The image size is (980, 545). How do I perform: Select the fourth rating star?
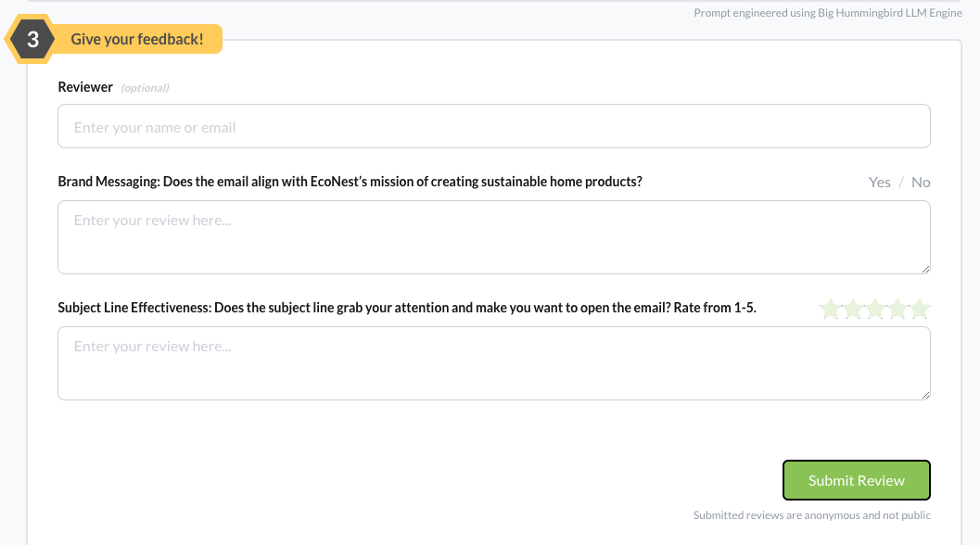click(x=897, y=309)
